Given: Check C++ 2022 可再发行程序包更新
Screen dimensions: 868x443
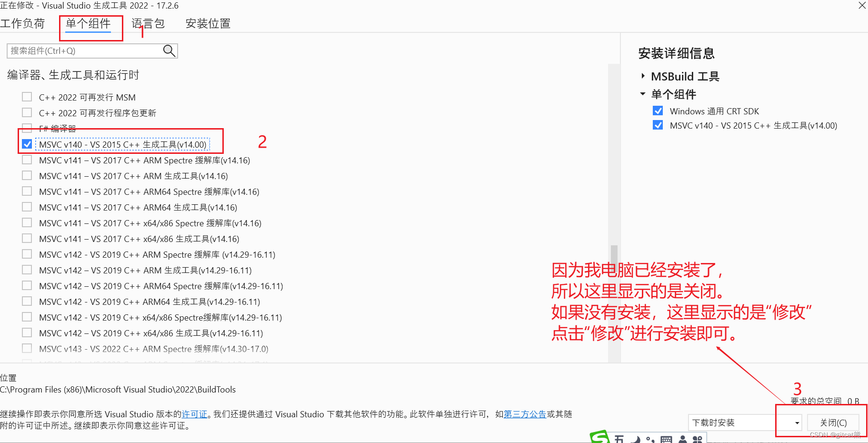Looking at the screenshot, I should click(x=27, y=113).
